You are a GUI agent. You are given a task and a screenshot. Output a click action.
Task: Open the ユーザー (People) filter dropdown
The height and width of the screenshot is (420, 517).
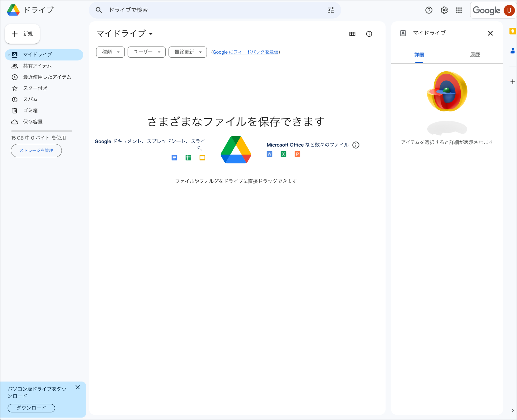click(x=146, y=52)
